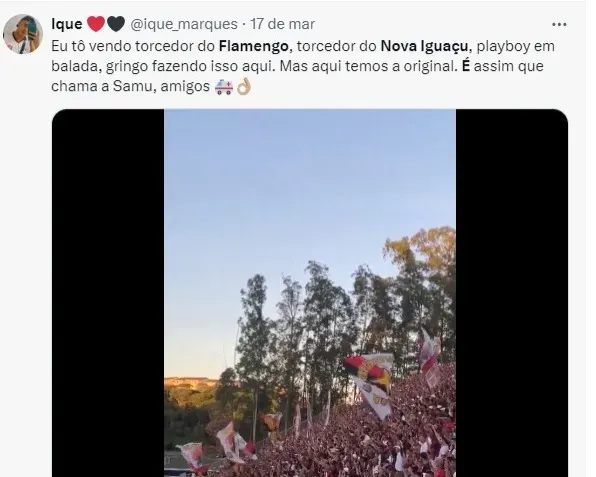596x477 pixels.
Task: Click the bold letter É in tweet
Action: 466,65
